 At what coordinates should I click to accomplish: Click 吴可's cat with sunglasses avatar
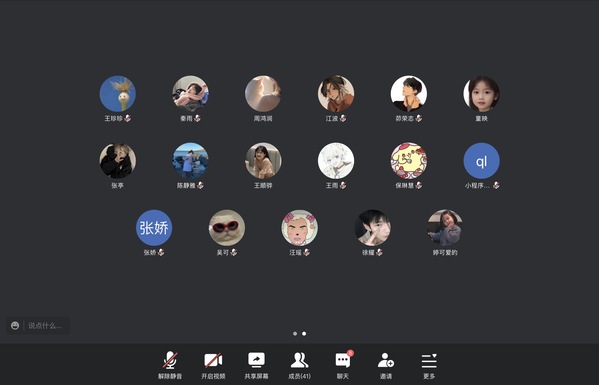tap(227, 228)
